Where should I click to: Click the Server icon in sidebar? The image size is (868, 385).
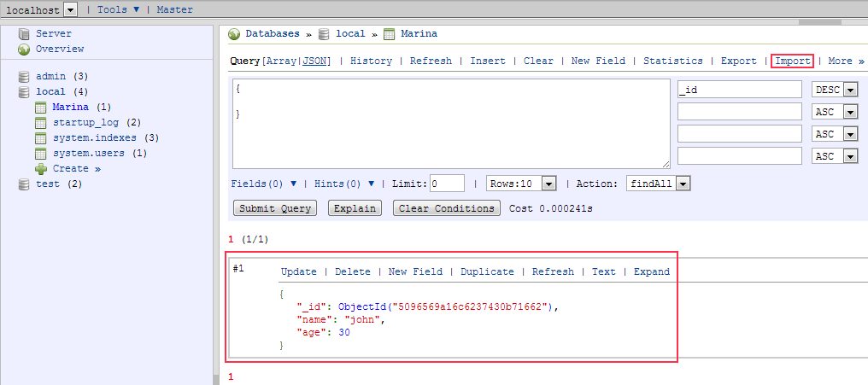pos(24,34)
